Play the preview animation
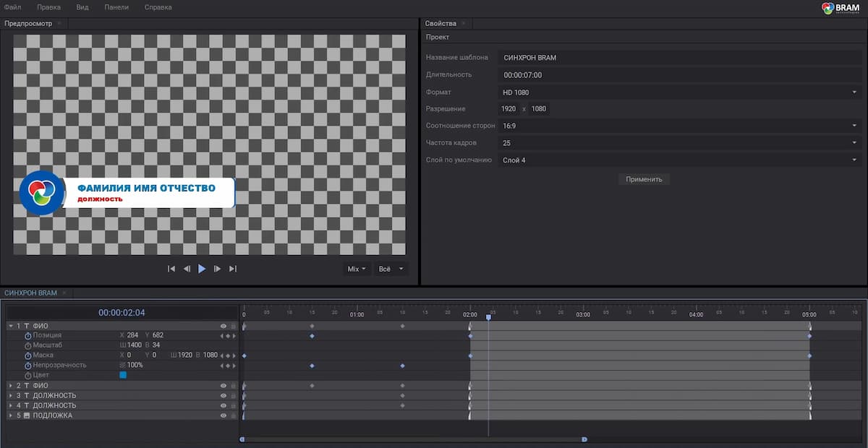The width and height of the screenshot is (868, 448). [202, 269]
